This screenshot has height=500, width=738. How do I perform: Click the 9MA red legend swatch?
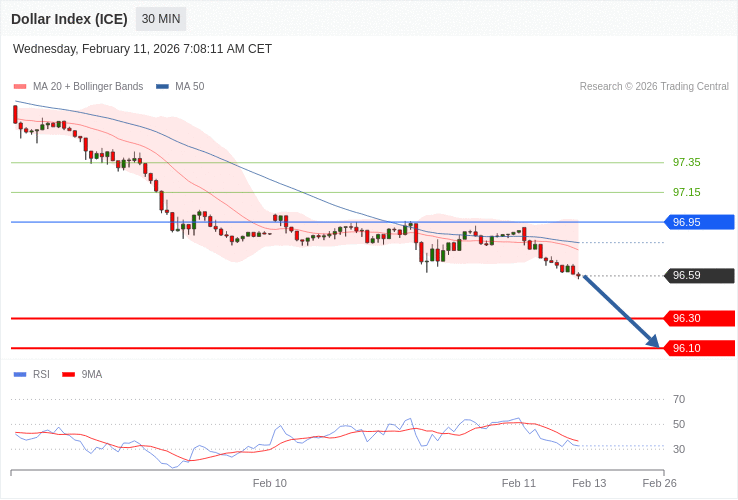tap(69, 375)
